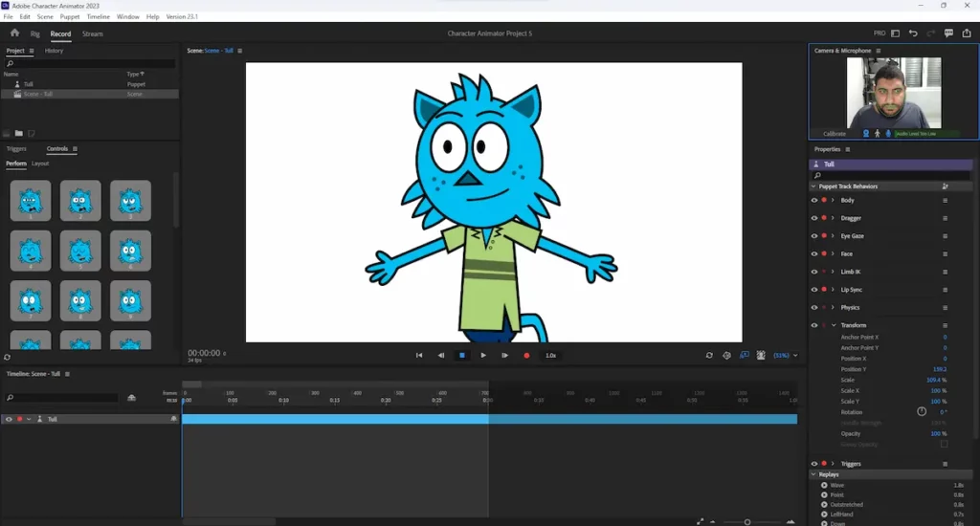Open the workspace layout icon beside PRO
The height and width of the screenshot is (526, 980).
click(895, 33)
